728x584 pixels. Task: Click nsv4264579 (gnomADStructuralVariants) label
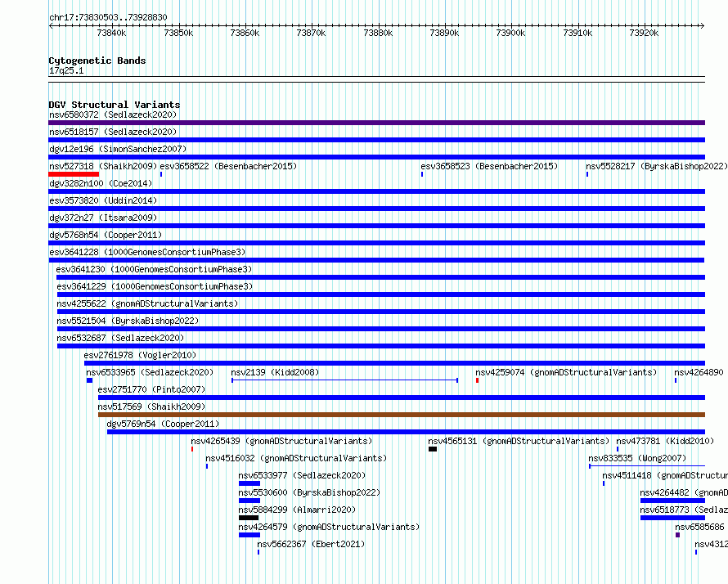(329, 527)
